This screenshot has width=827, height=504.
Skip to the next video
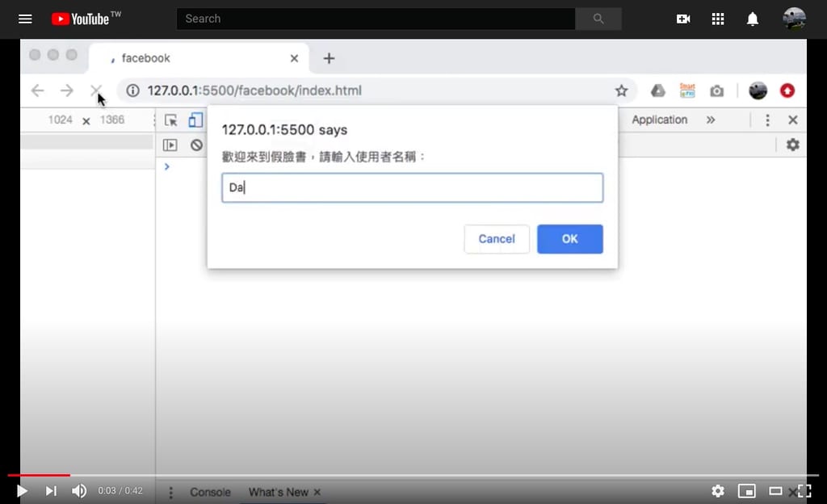(x=51, y=491)
